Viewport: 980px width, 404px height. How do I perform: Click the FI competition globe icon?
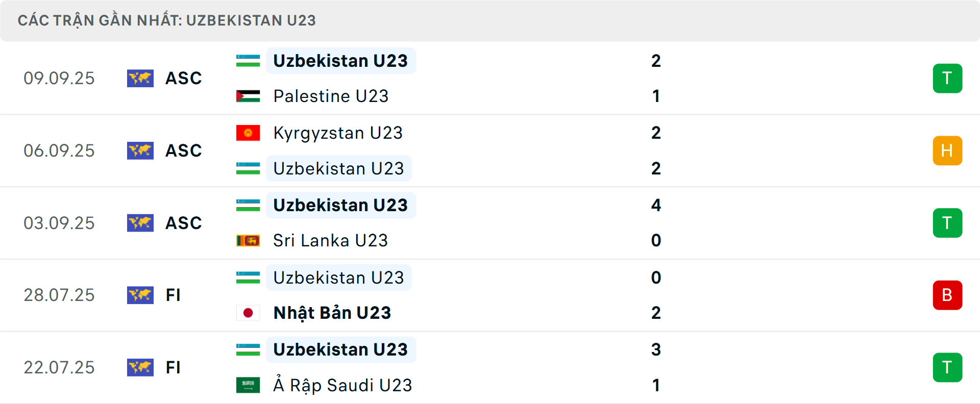click(140, 295)
